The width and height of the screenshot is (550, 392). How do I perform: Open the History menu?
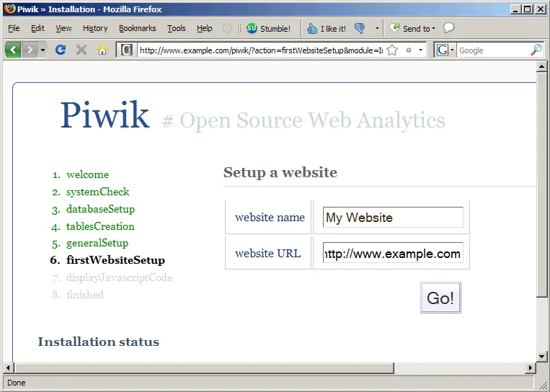[95, 28]
